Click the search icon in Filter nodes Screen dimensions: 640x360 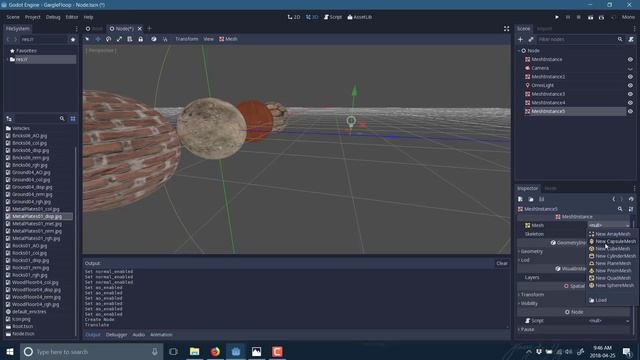620,40
